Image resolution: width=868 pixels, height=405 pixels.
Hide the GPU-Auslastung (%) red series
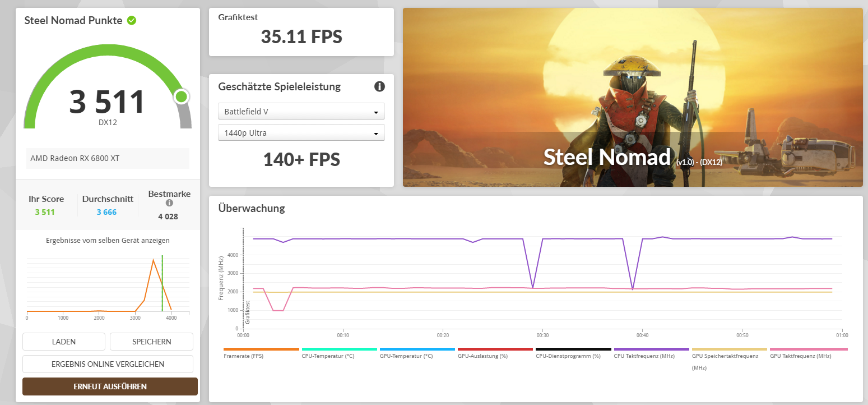(x=495, y=352)
